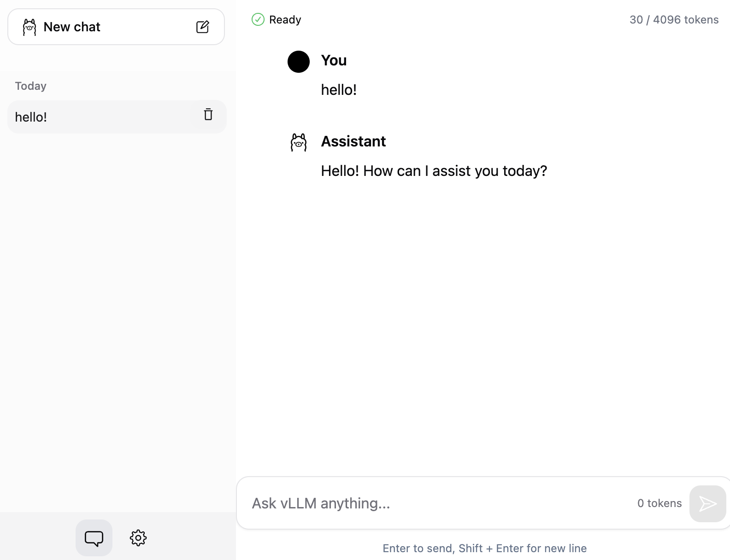Click your hello! message in the chat

(x=339, y=89)
